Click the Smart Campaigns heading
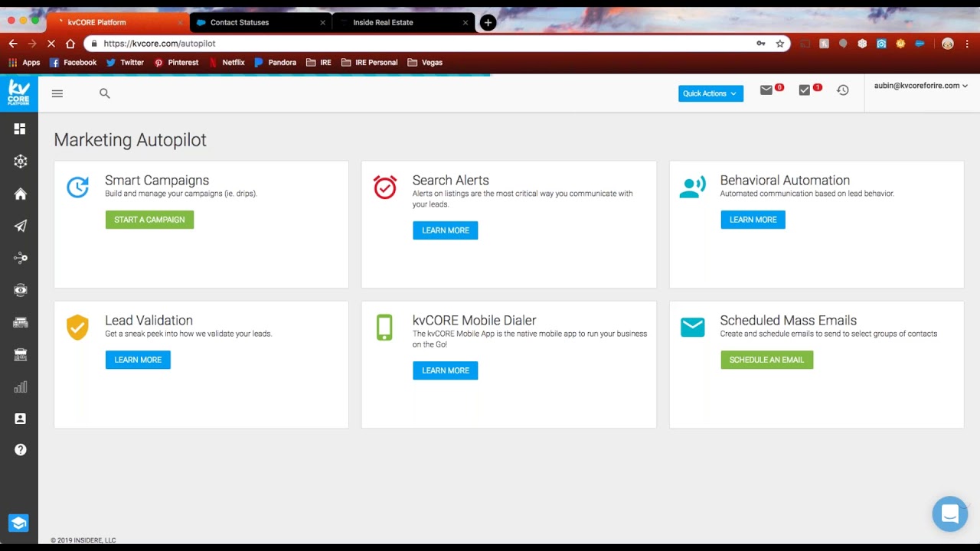980x551 pixels. click(x=157, y=181)
